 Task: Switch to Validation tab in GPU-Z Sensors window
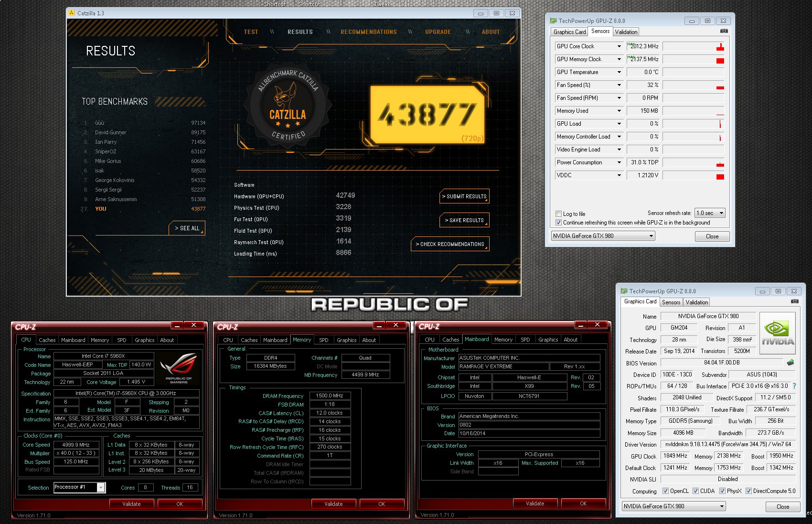626,32
